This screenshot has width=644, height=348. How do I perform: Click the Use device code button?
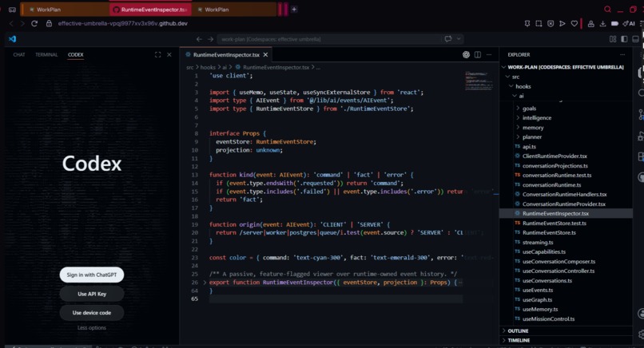pos(92,313)
